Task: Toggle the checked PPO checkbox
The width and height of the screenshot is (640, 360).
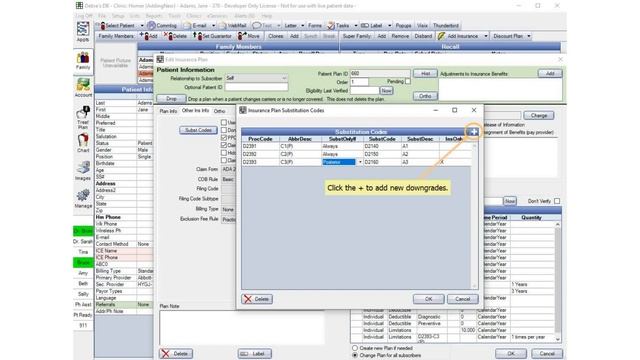Action: click(x=224, y=138)
